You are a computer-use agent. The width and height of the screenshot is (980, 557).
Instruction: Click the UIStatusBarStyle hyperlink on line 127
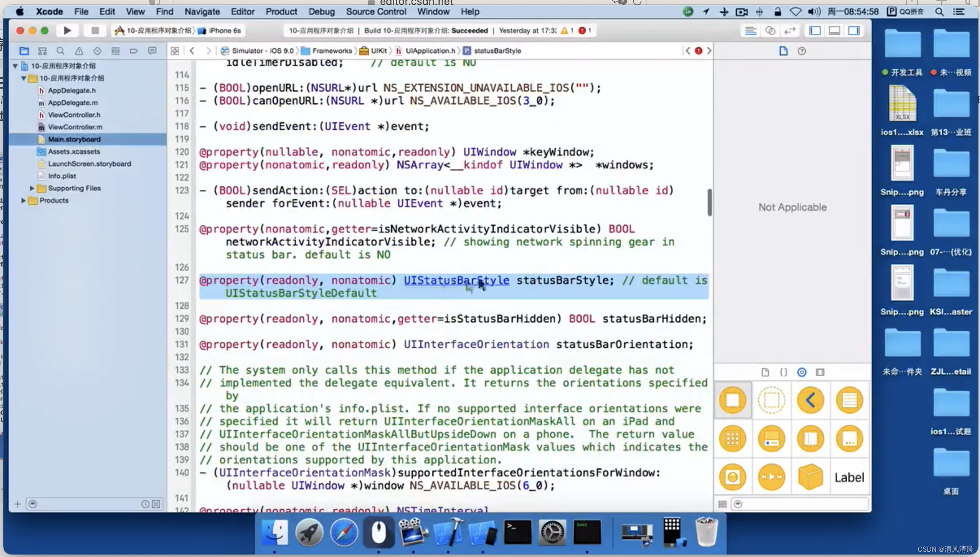point(456,279)
